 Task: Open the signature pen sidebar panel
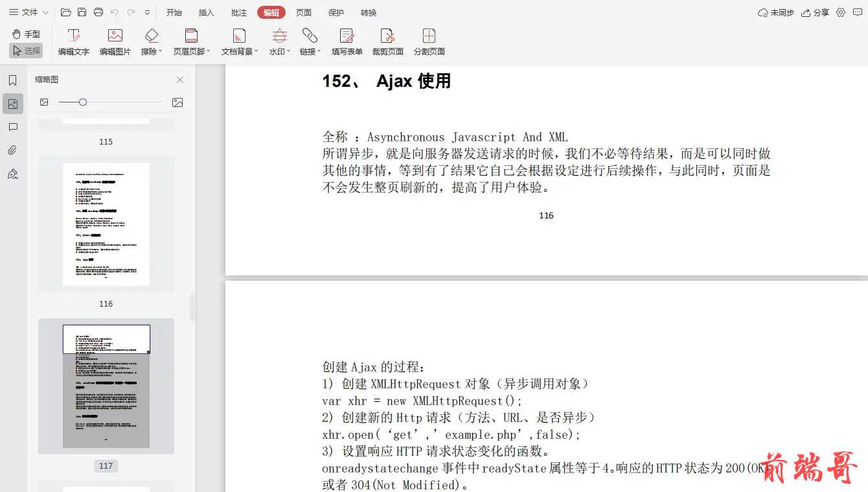click(12, 174)
